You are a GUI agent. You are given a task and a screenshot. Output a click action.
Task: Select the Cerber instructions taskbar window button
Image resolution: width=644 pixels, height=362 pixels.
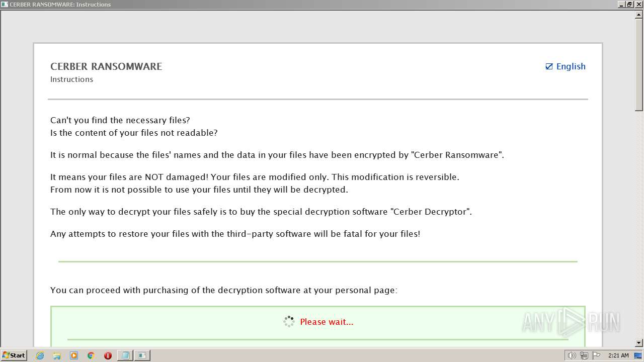pos(142,355)
